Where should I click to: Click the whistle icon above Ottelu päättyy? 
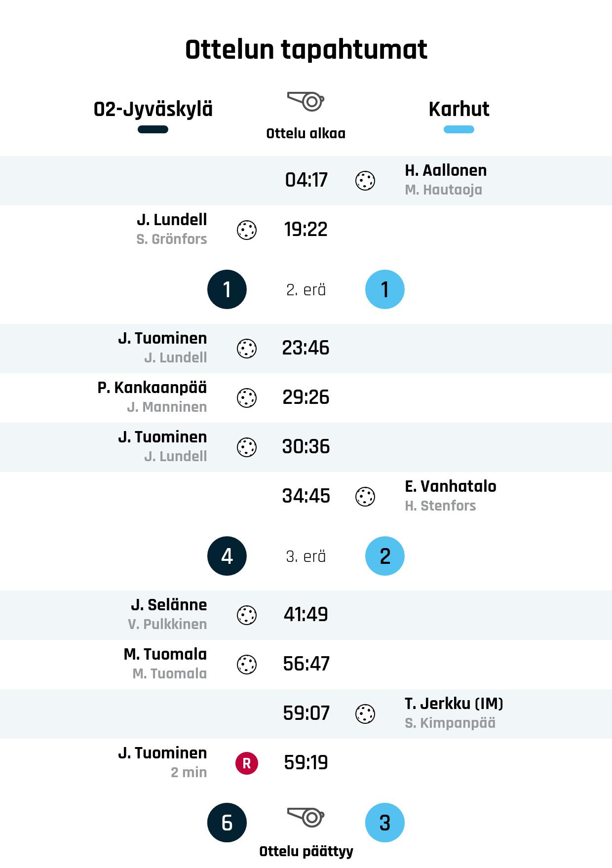coord(306,817)
